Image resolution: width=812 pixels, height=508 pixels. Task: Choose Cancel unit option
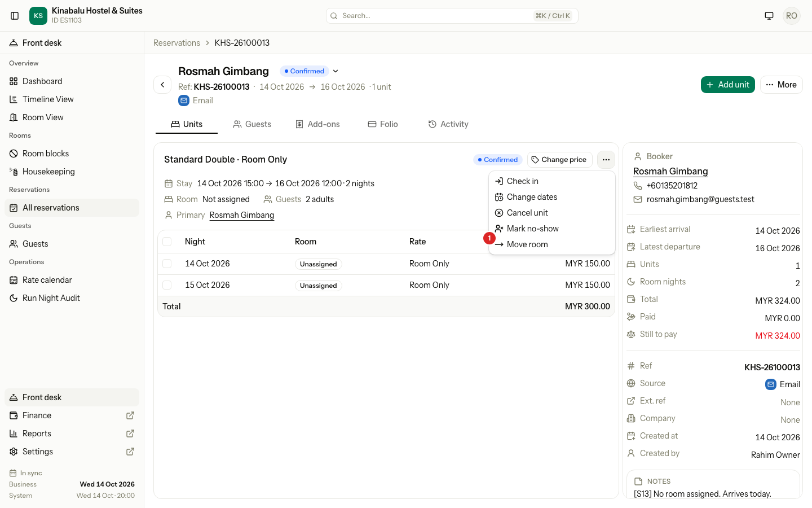(x=552, y=213)
